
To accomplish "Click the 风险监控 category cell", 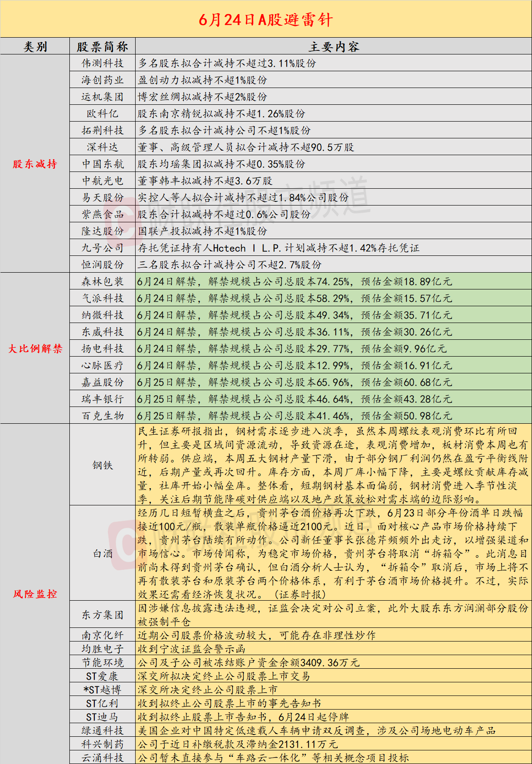I will (35, 594).
